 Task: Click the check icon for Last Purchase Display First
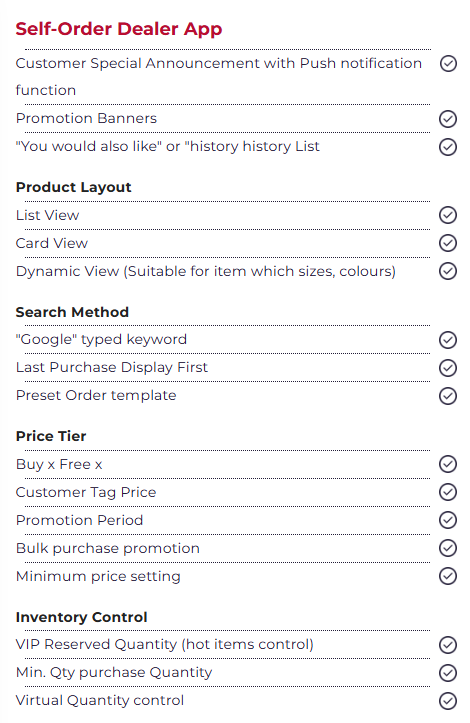tap(447, 368)
